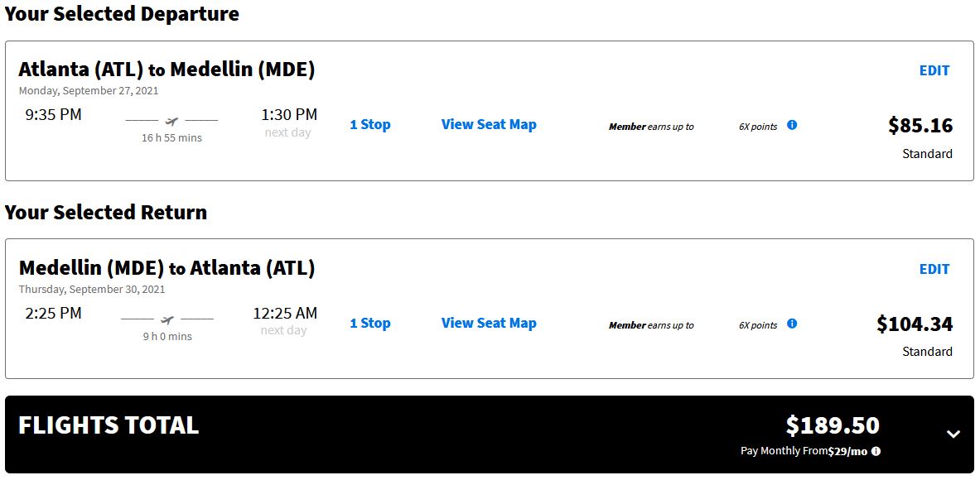Click the departure flight points info icon

pos(792,125)
